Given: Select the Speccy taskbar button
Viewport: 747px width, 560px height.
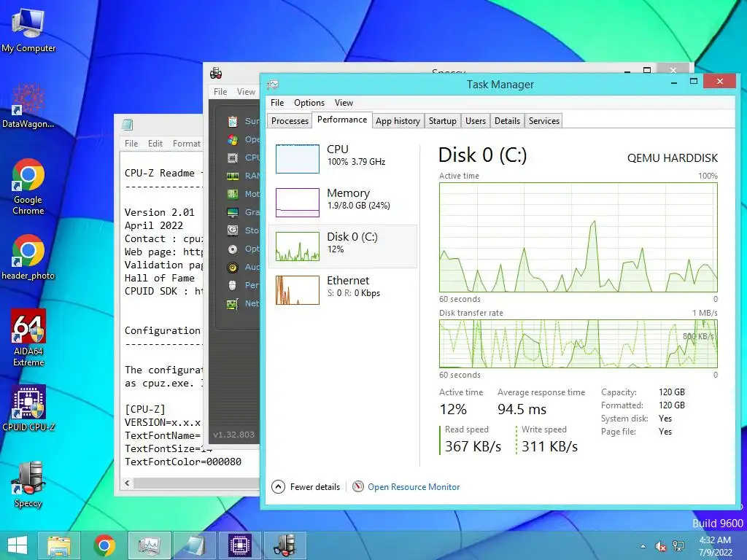Looking at the screenshot, I should (x=285, y=545).
